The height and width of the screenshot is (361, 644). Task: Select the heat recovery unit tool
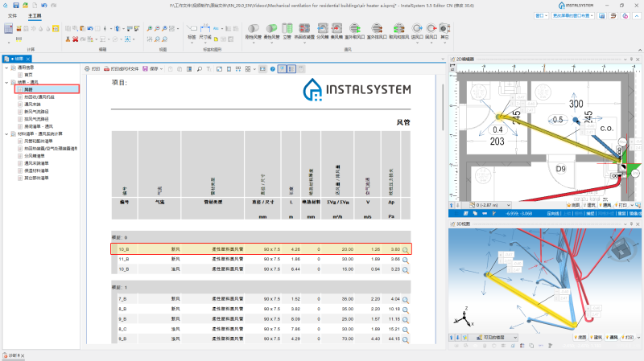click(304, 31)
